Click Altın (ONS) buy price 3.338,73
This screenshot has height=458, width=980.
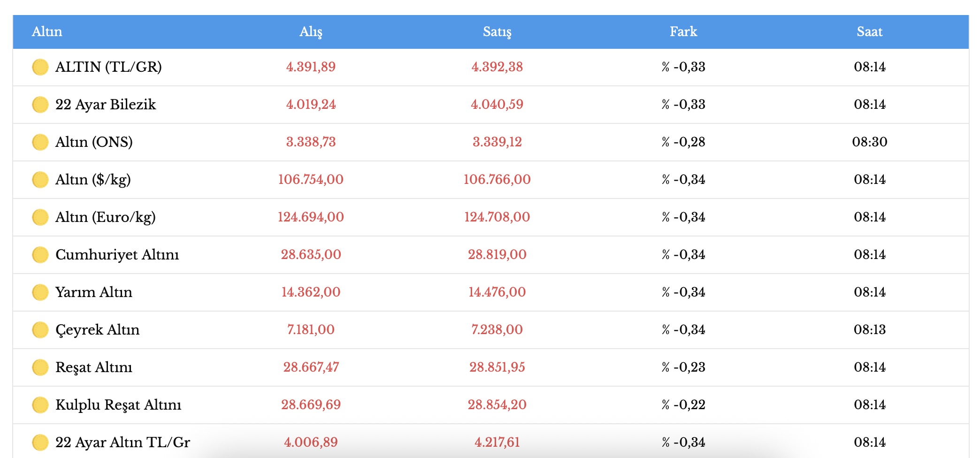coord(311,142)
